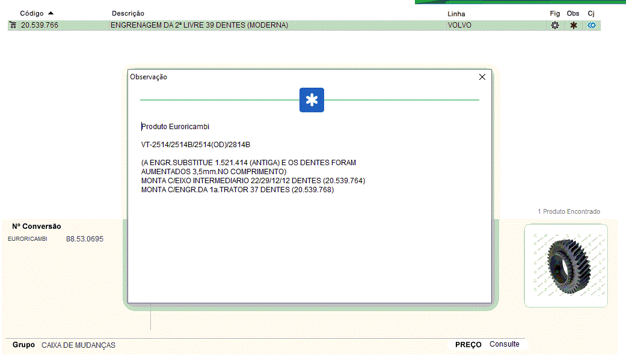The width and height of the screenshot is (626, 364).
Task: Toggle sort arrow next to Código header
Action: [x=51, y=13]
